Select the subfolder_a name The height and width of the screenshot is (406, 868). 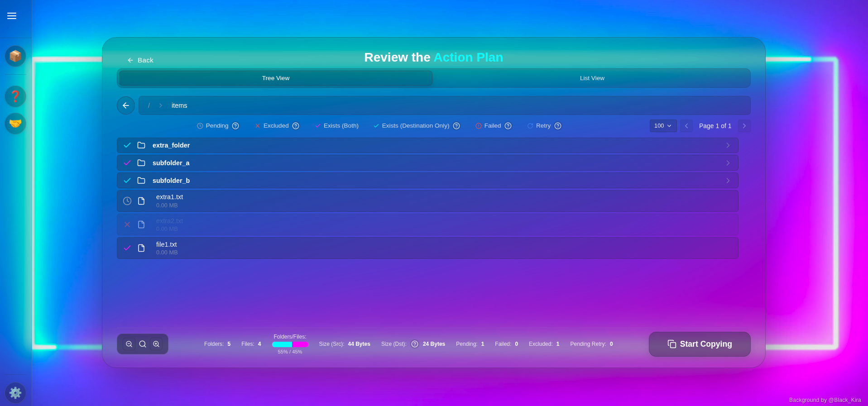pyautogui.click(x=171, y=163)
